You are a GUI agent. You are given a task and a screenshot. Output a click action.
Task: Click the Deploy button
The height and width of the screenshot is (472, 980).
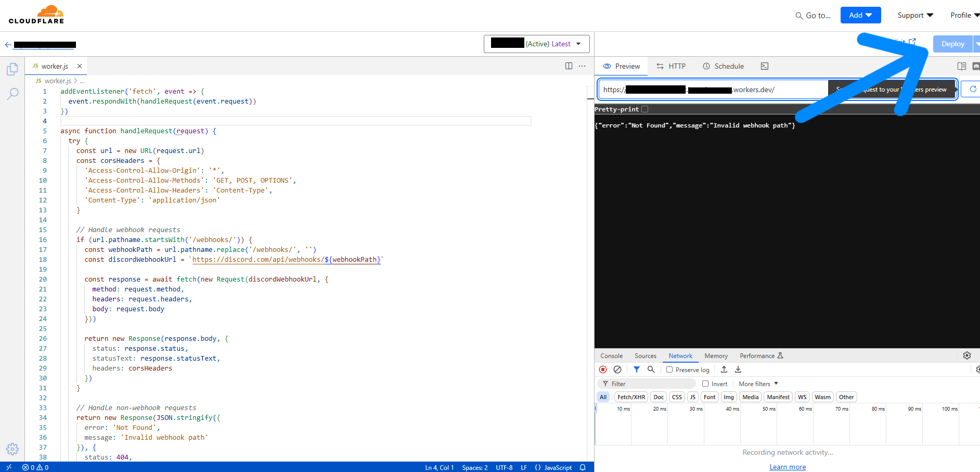[952, 44]
